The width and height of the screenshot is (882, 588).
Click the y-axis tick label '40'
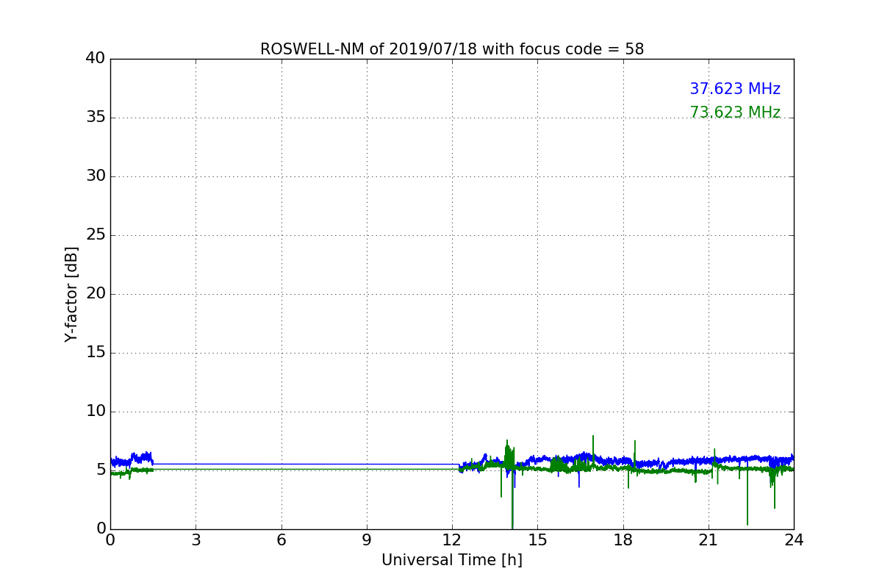[x=96, y=58]
